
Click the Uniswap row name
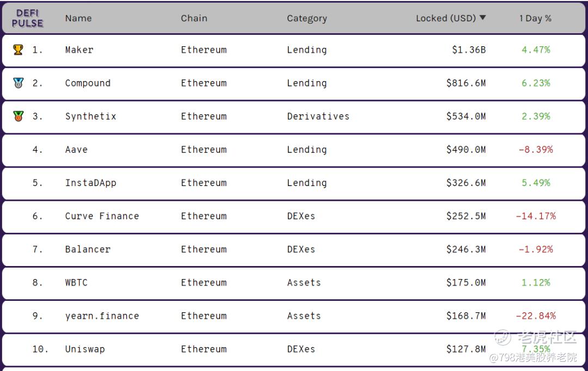point(85,349)
